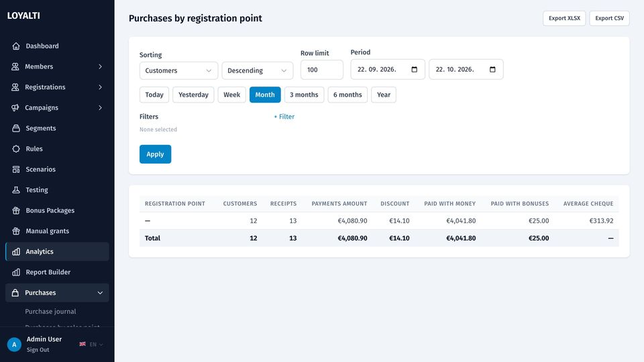This screenshot has height=362, width=644.
Task: Click the Discount column header
Action: point(394,204)
